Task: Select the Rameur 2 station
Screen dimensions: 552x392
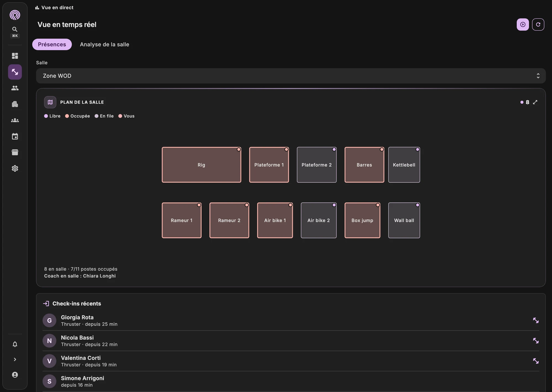Action: [x=229, y=221]
